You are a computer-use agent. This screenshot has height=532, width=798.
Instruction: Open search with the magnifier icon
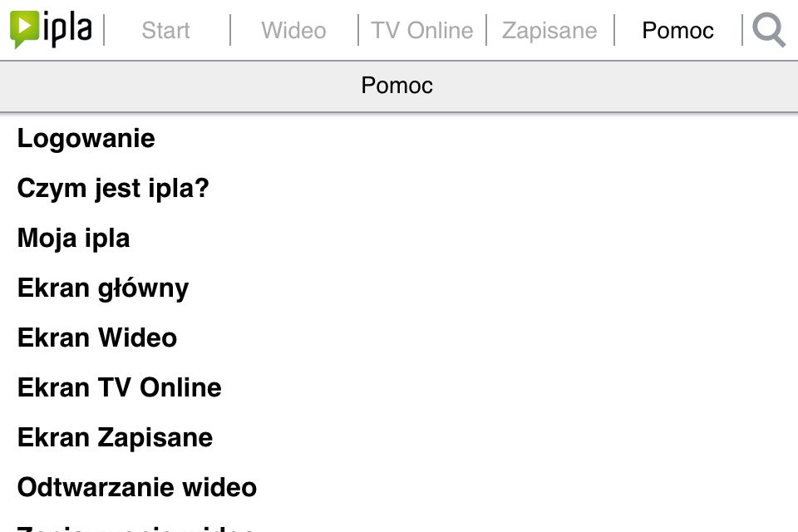tap(769, 30)
